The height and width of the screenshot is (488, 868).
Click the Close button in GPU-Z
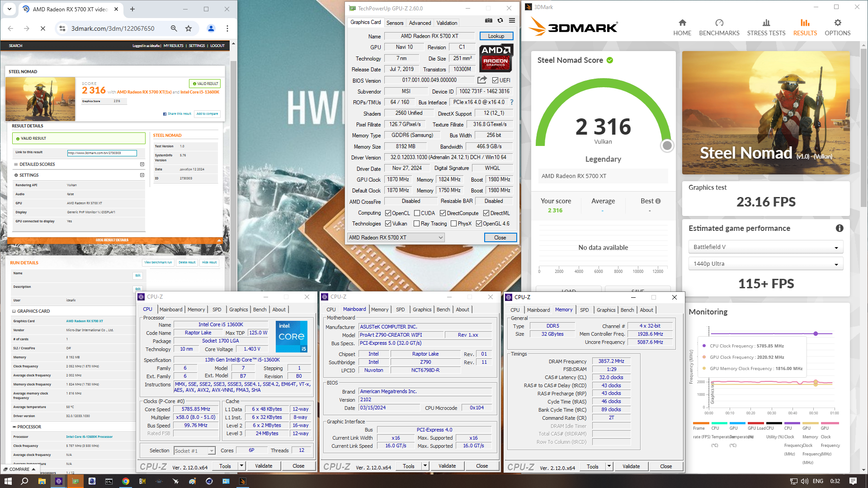click(x=500, y=238)
